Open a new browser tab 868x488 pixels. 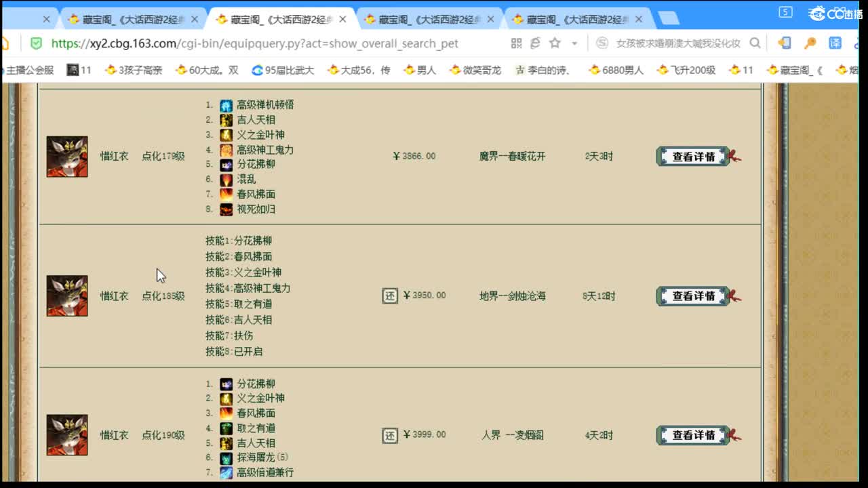669,18
